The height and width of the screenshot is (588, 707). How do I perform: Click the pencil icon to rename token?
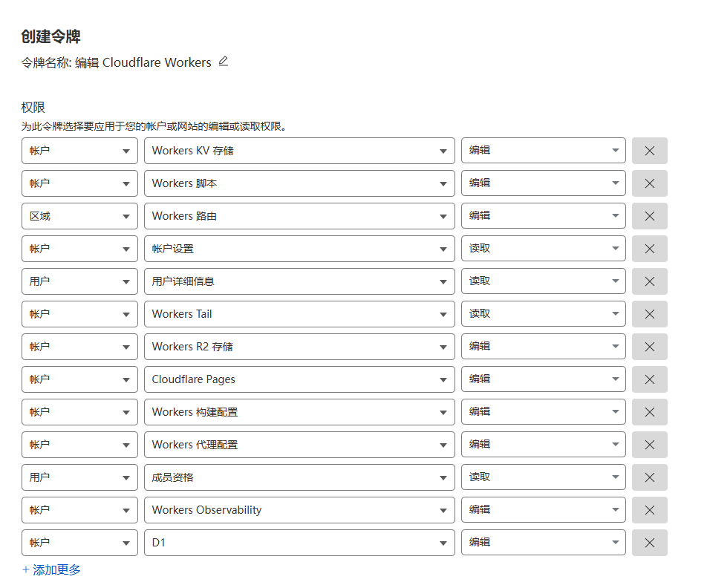[224, 62]
